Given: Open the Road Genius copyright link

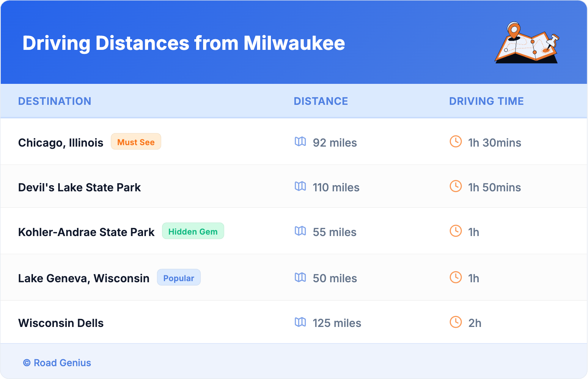Looking at the screenshot, I should [57, 363].
